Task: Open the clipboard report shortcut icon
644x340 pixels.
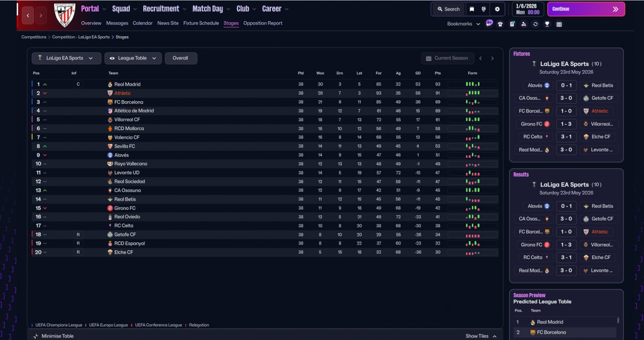Action: pos(512,24)
